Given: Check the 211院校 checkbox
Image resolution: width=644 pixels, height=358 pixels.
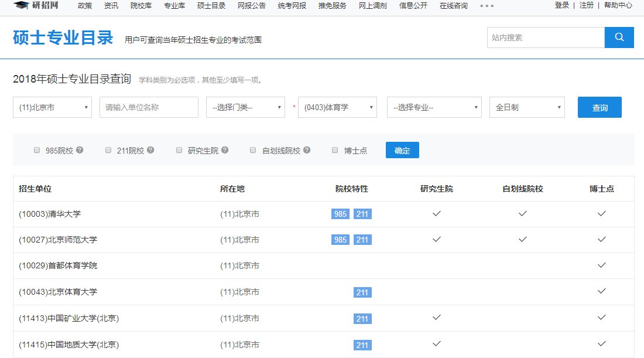Looking at the screenshot, I should pyautogui.click(x=108, y=150).
